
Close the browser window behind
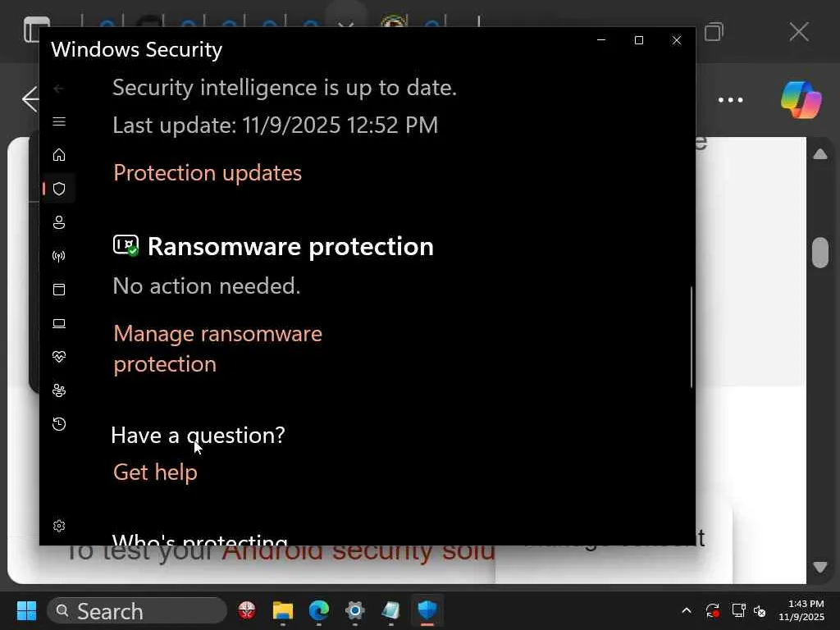pyautogui.click(x=799, y=32)
